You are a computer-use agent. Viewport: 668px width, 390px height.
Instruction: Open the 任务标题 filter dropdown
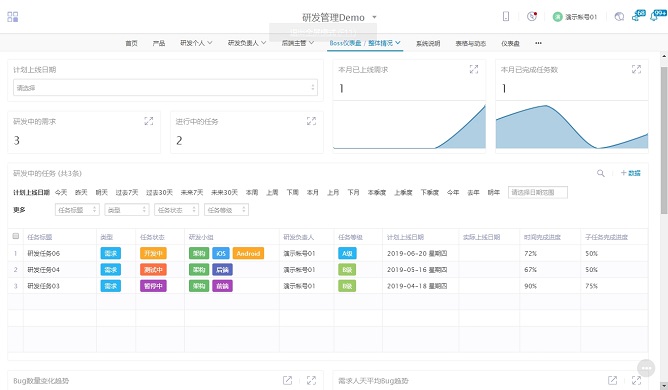77,210
